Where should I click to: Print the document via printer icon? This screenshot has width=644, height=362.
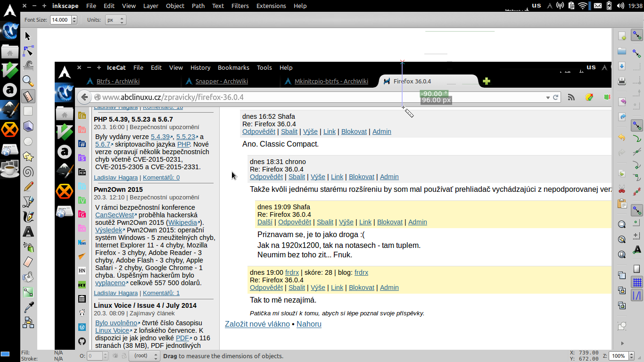622,81
